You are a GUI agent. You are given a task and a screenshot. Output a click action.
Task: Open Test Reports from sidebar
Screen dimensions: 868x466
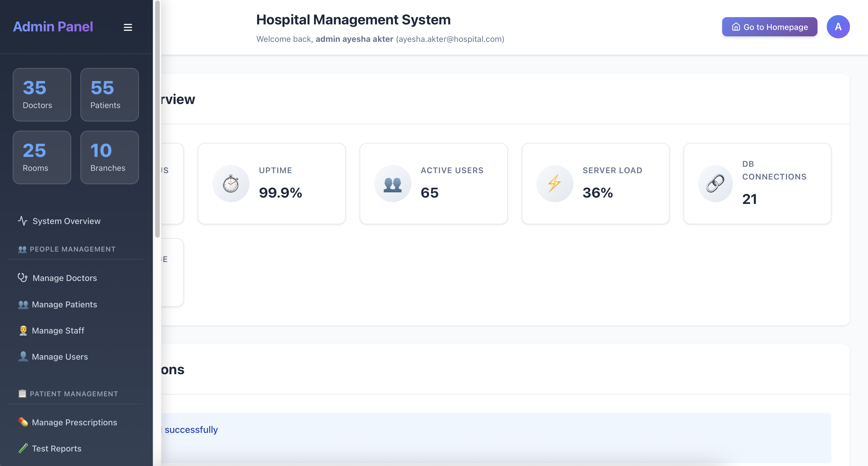coord(56,449)
